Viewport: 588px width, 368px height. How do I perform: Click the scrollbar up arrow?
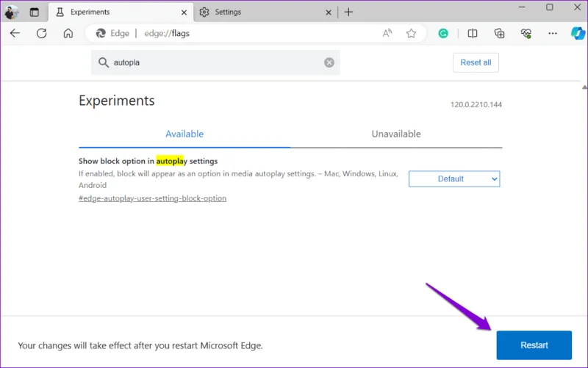pyautogui.click(x=584, y=87)
